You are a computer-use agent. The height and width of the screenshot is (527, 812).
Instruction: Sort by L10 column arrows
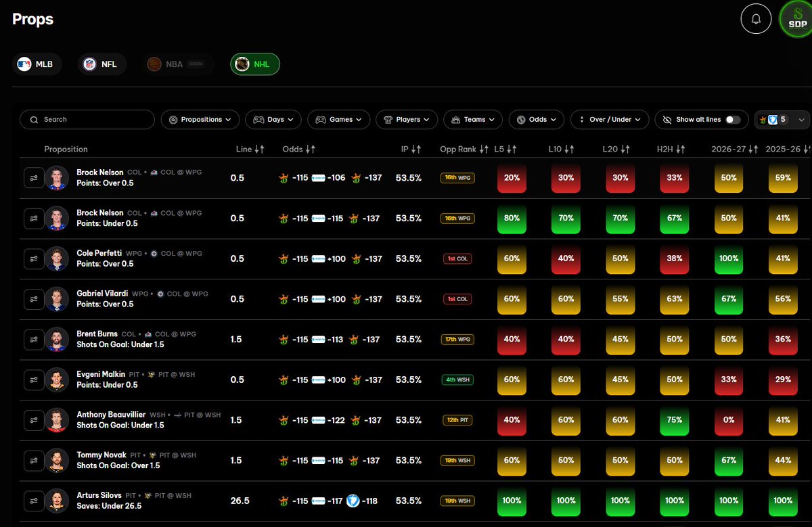click(x=569, y=149)
